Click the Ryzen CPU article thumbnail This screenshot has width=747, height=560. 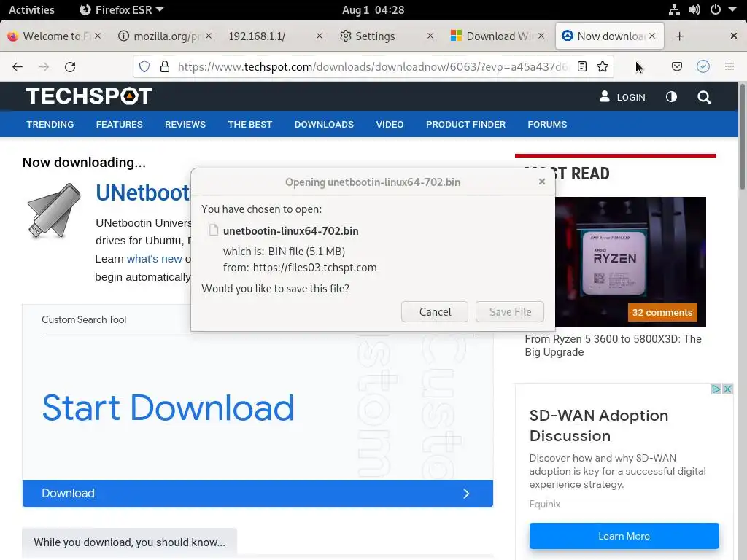pos(630,262)
